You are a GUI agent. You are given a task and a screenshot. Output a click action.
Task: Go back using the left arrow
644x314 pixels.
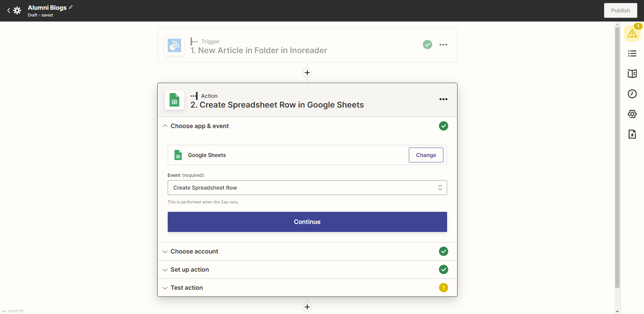click(x=9, y=10)
